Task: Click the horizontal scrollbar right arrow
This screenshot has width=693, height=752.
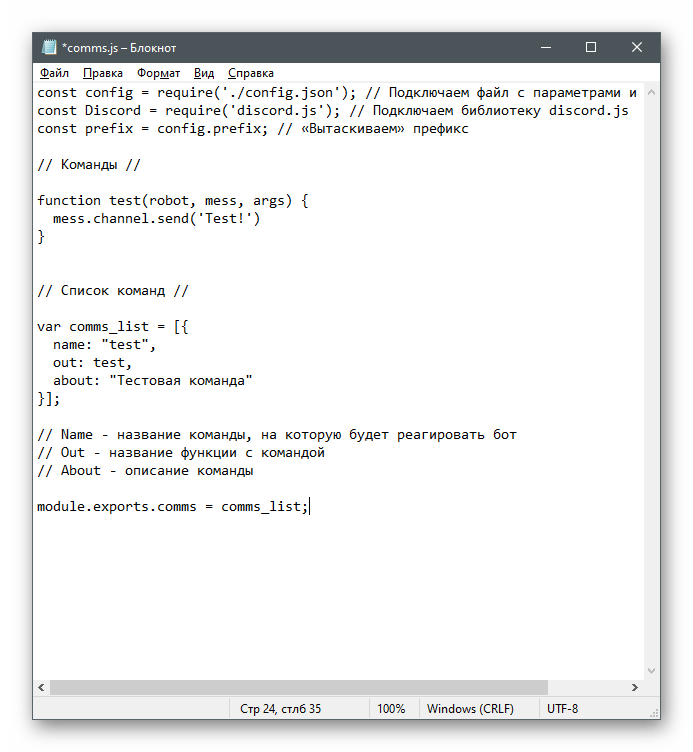Action: (634, 688)
